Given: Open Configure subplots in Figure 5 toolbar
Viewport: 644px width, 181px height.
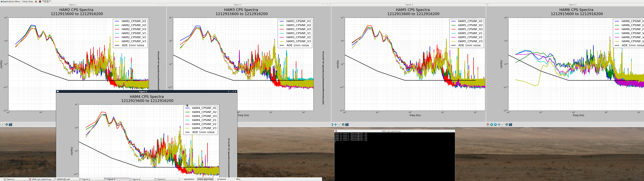Looking at the screenshot, I should (507, 124).
